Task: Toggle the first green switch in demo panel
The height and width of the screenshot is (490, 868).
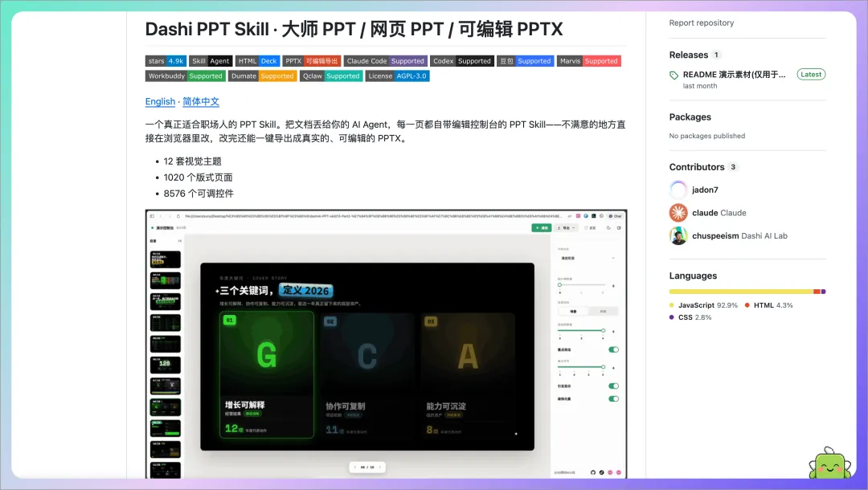Action: click(613, 349)
